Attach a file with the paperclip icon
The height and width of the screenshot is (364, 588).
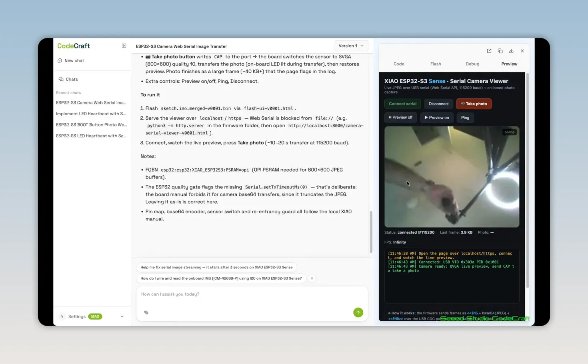[146, 312]
